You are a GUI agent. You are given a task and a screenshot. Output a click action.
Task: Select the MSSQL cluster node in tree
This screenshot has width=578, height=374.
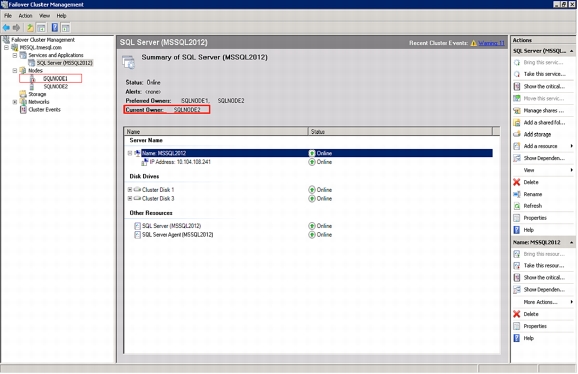tap(41, 47)
